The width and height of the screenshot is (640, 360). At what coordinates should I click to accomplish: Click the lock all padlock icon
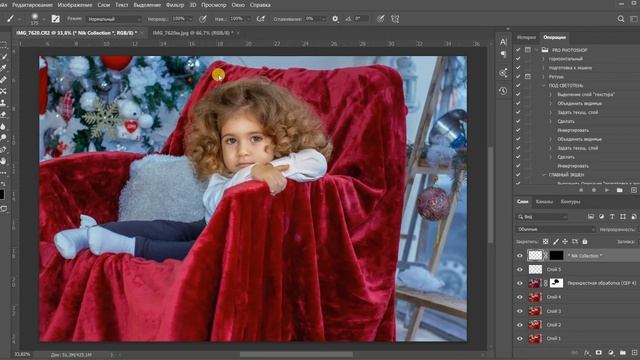584,242
